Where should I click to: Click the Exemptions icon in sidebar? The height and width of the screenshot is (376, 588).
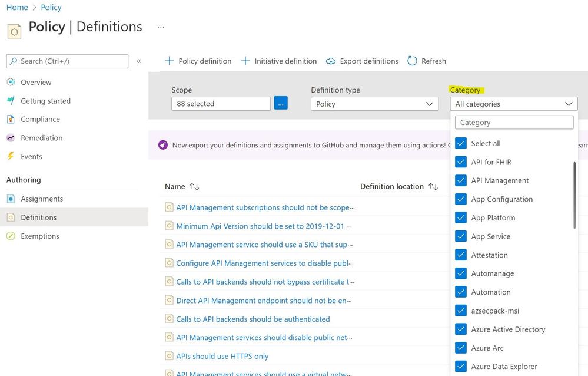(x=11, y=236)
